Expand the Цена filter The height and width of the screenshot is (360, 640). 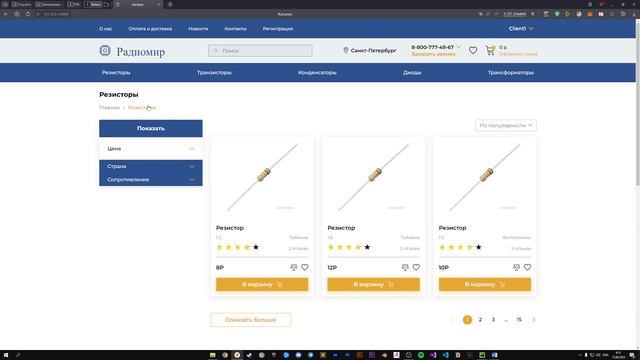[151, 149]
